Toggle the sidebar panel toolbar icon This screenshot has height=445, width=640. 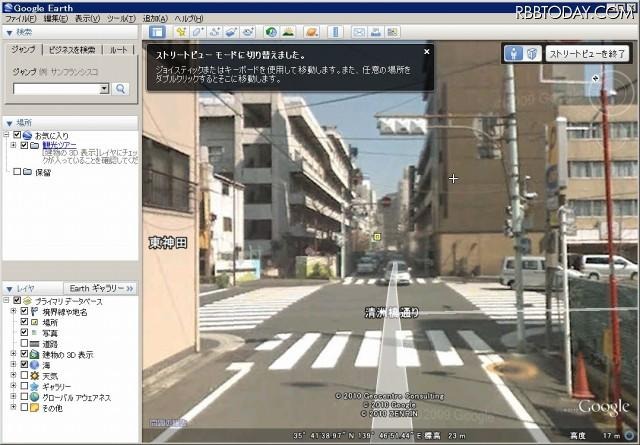156,32
